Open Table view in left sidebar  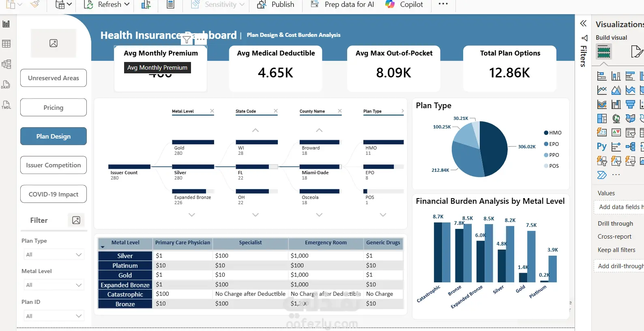click(x=6, y=44)
